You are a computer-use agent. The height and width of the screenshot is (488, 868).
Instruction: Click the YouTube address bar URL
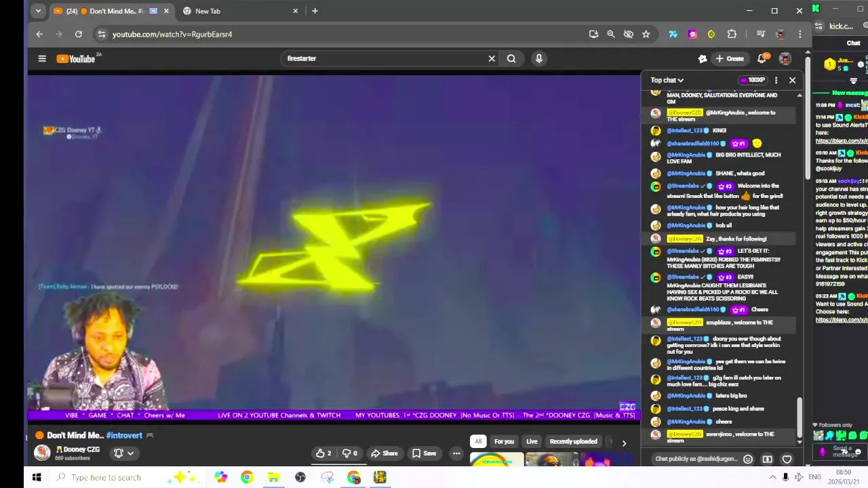tap(172, 34)
